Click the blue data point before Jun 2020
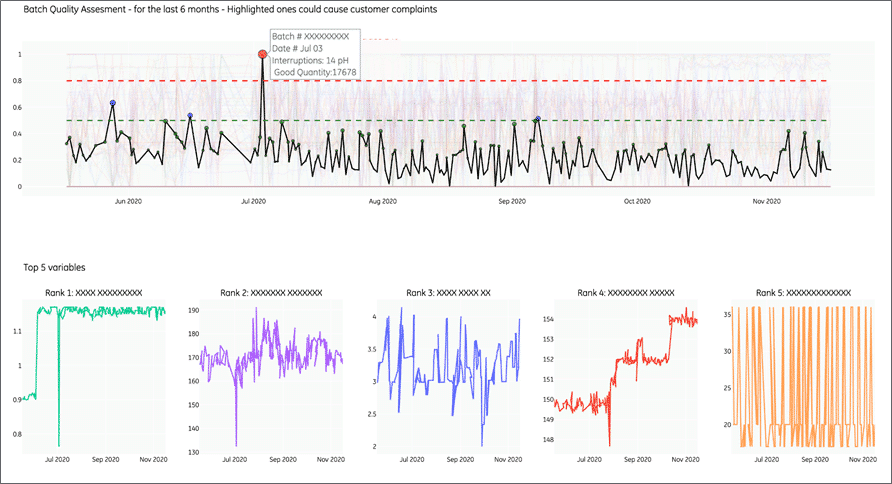 click(113, 103)
